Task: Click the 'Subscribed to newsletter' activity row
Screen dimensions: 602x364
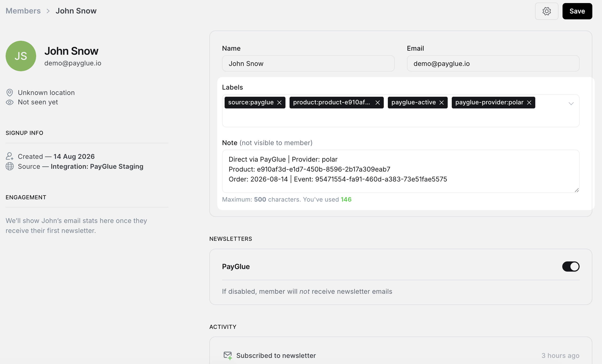Action: [401, 356]
